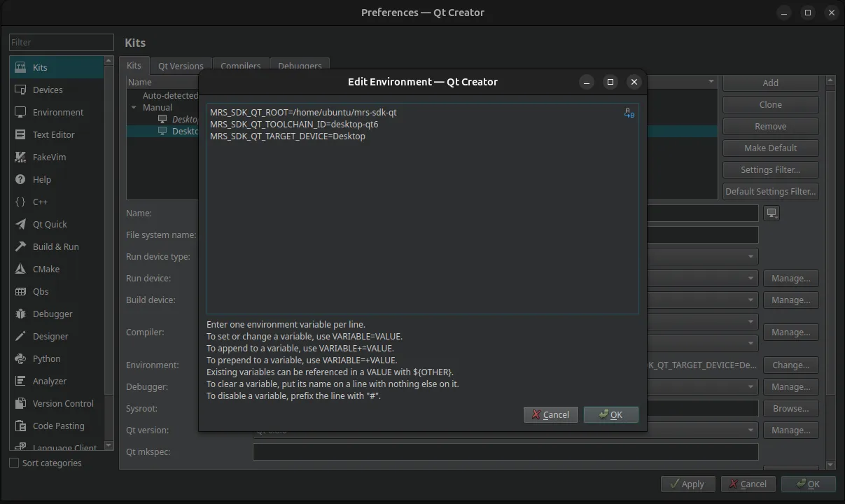This screenshot has width=845, height=504.
Task: Open the Devices category
Action: point(57,90)
